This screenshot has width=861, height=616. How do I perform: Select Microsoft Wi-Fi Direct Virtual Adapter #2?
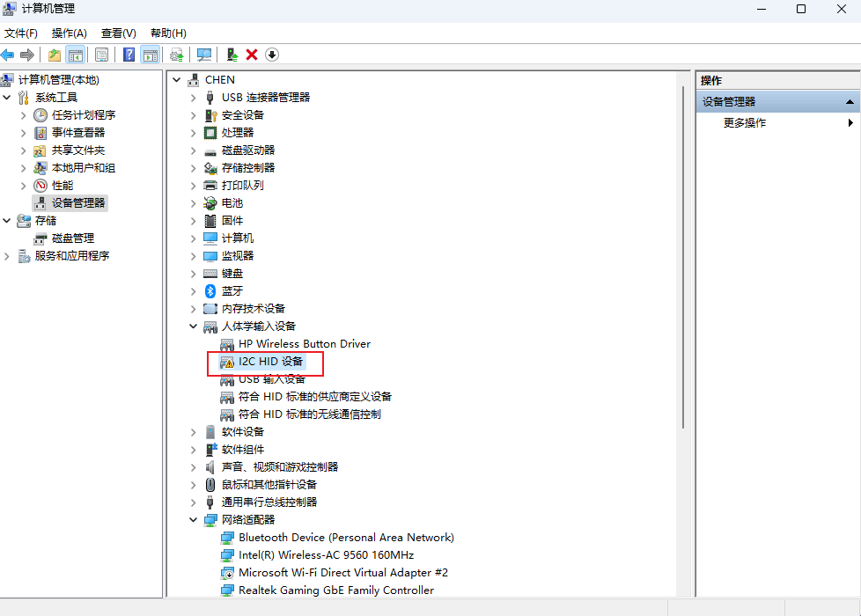(343, 573)
